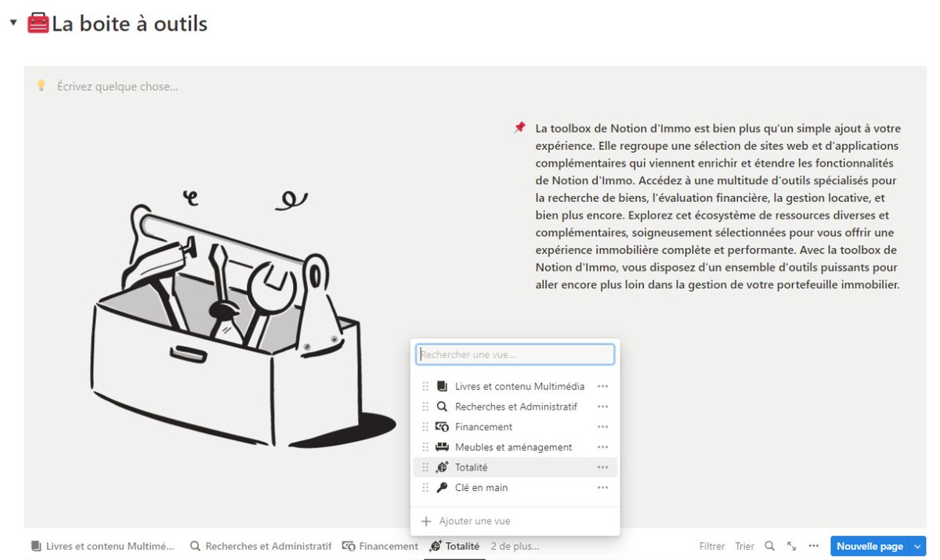This screenshot has height=560, width=940.
Task: Open the Filtrer option
Action: [712, 547]
